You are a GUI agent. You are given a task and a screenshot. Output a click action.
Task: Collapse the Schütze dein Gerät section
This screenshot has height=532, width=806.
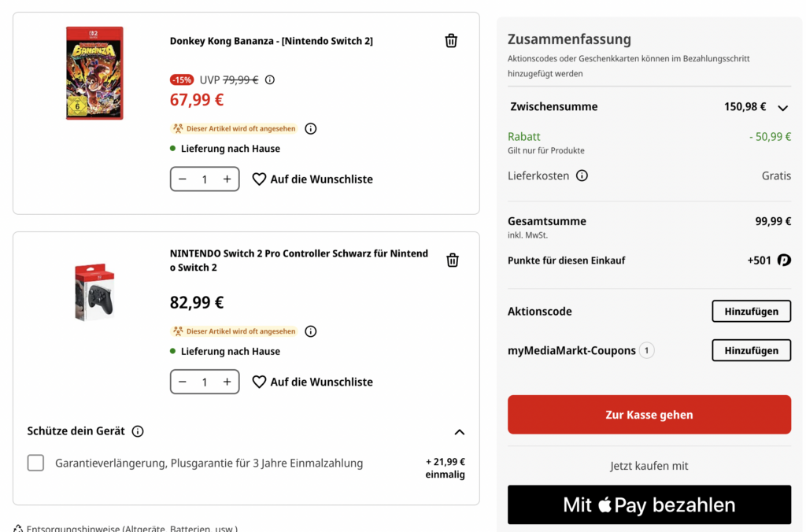[x=460, y=432]
